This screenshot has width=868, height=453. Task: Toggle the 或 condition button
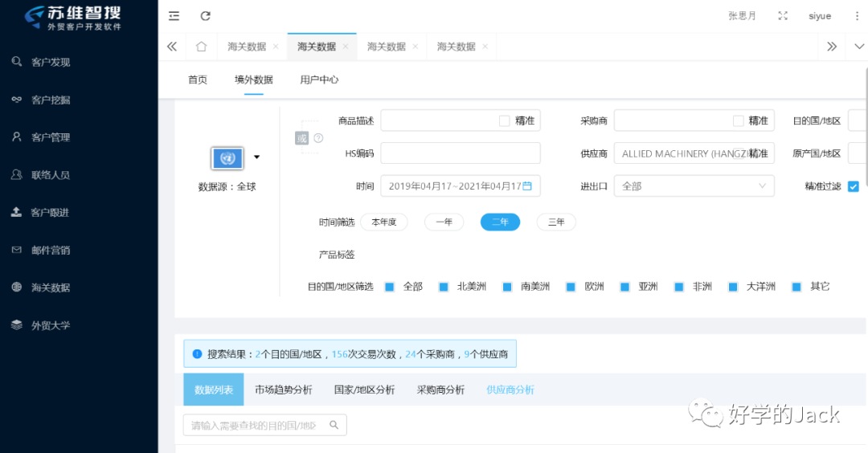(301, 137)
